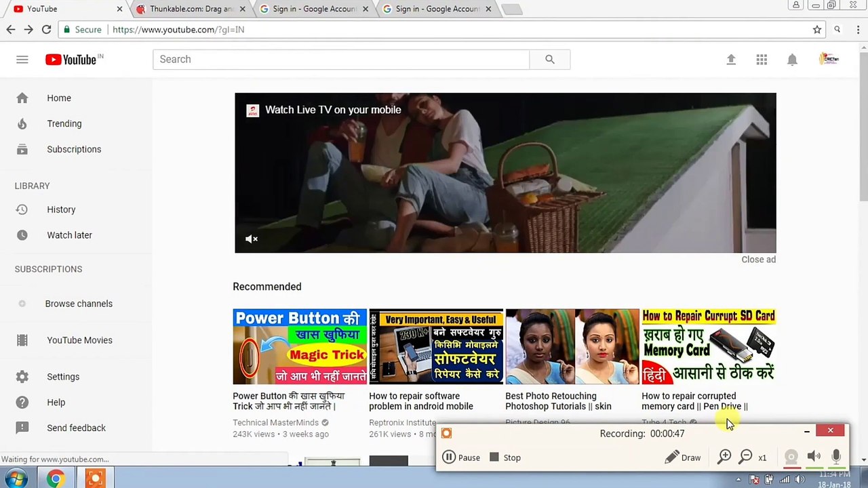The width and height of the screenshot is (868, 488).
Task: Bookmark this page with the star icon
Action: (x=817, y=30)
